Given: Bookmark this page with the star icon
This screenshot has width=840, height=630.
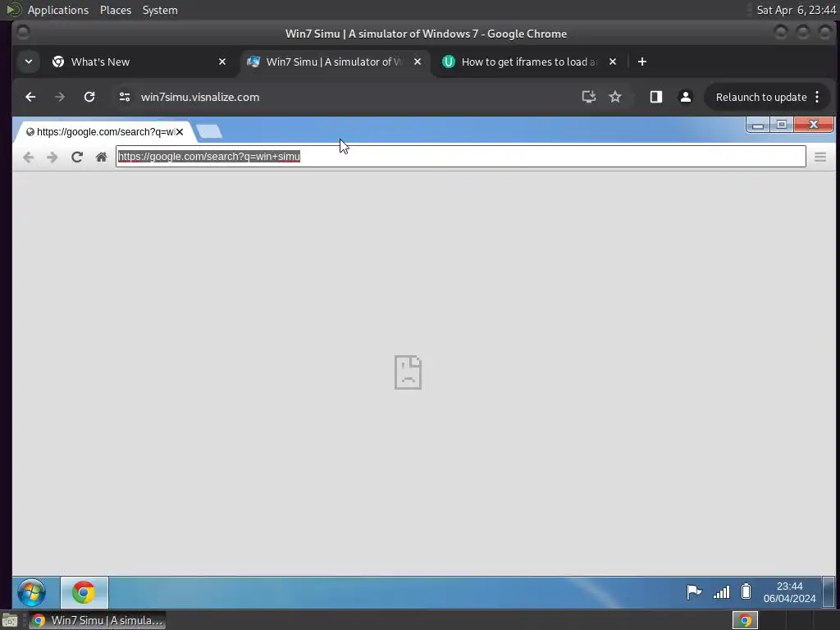Looking at the screenshot, I should [x=615, y=97].
